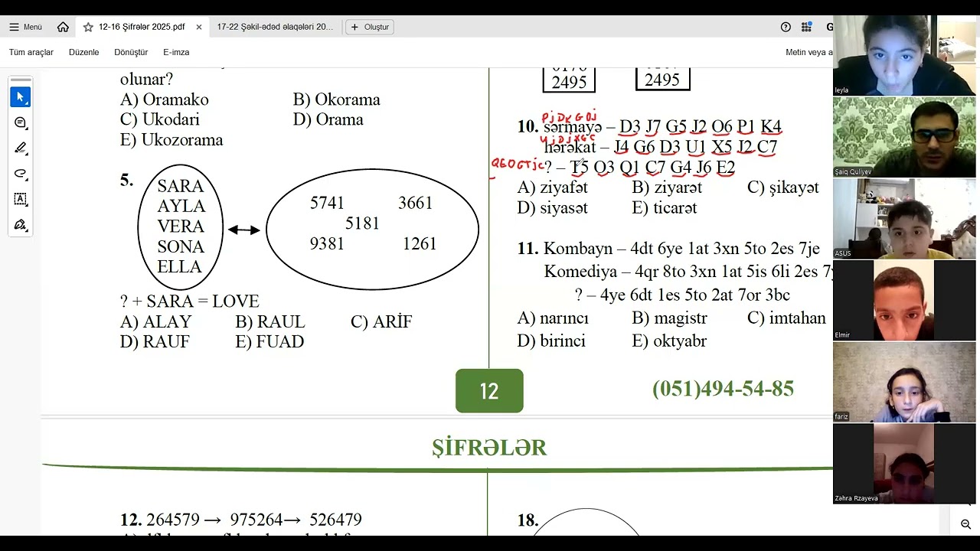Screen dimensions: 980x551
Task: Open the apps grid icon
Action: point(806,27)
